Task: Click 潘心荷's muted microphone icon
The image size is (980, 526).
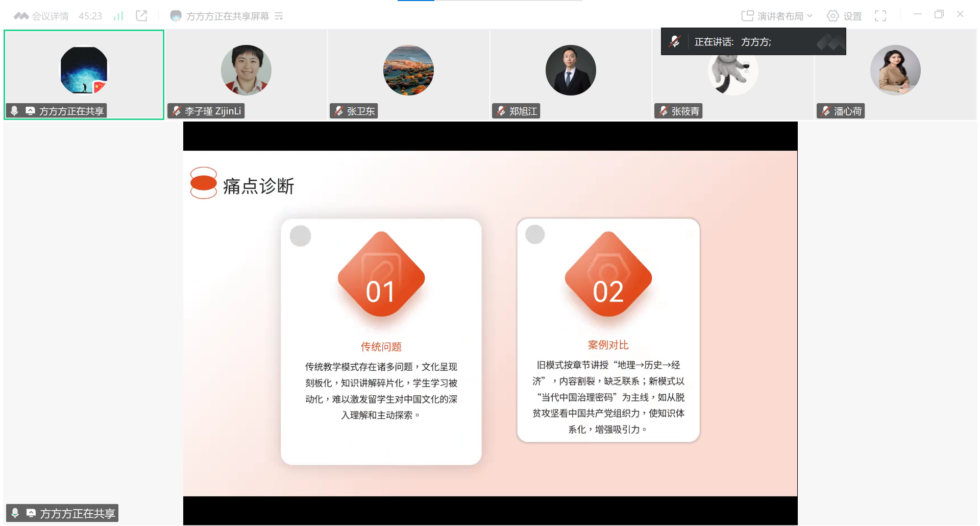Action: pos(826,111)
